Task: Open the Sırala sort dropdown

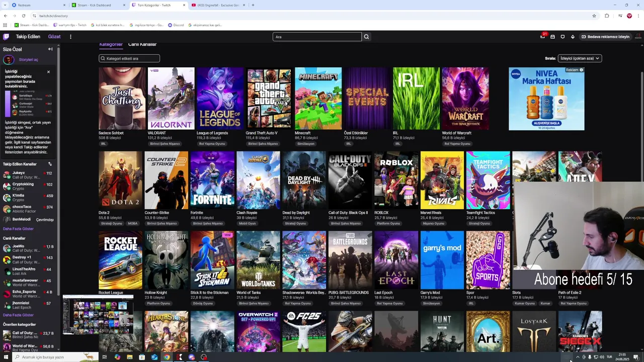Action: point(580,58)
